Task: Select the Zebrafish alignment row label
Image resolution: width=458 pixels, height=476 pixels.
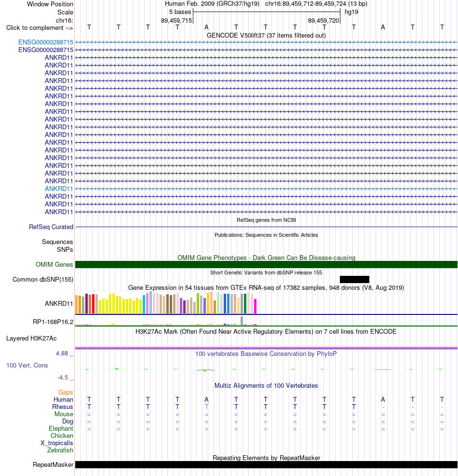Action: (60, 450)
